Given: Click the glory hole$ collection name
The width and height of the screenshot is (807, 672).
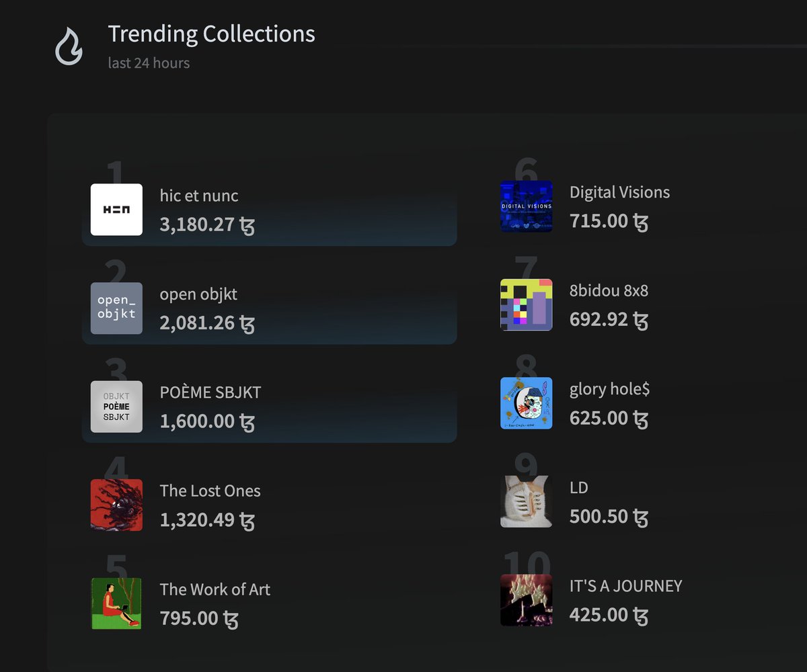Looking at the screenshot, I should pyautogui.click(x=609, y=389).
